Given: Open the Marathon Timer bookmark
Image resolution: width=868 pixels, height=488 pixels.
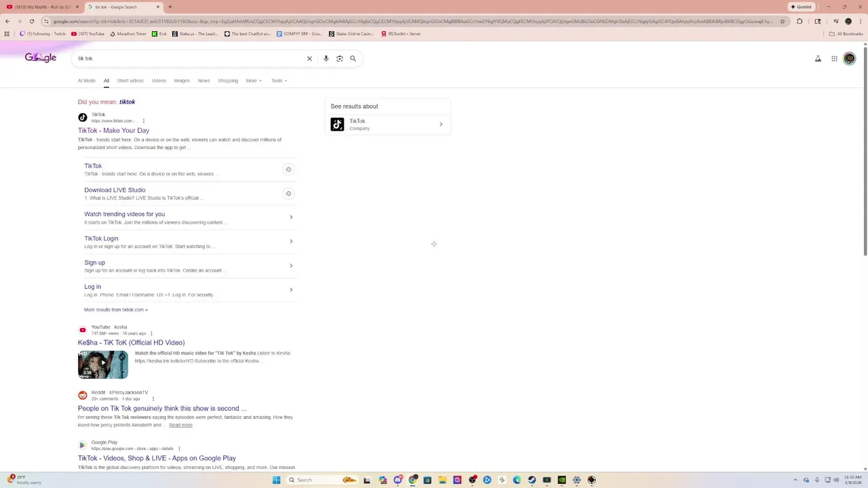Looking at the screenshot, I should pyautogui.click(x=128, y=33).
